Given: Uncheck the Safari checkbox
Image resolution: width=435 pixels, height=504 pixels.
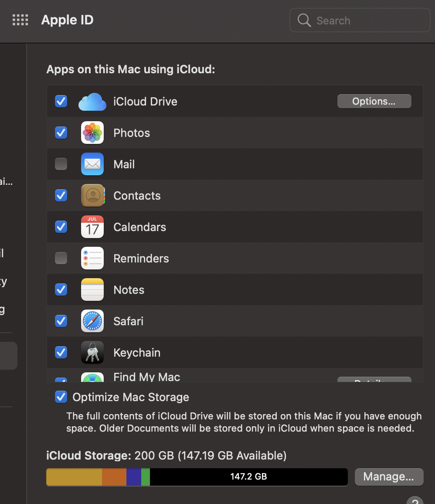Looking at the screenshot, I should point(61,321).
